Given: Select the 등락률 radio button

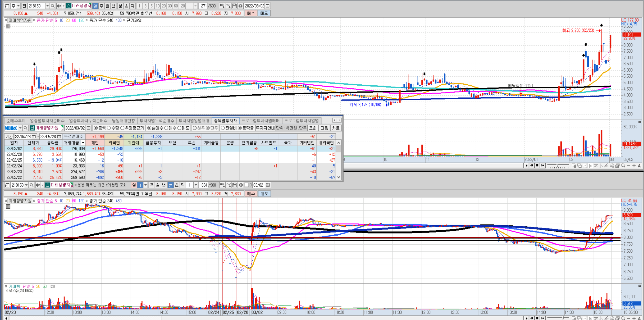Looking at the screenshot, I should [x=240, y=128].
